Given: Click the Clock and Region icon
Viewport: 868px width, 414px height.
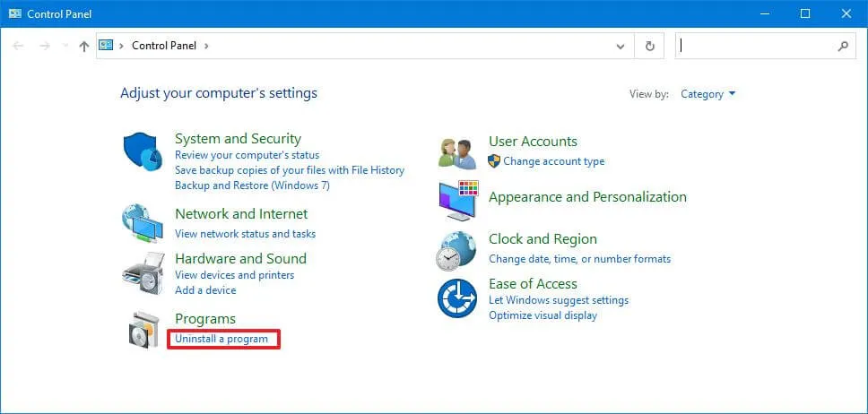Looking at the screenshot, I should [457, 250].
